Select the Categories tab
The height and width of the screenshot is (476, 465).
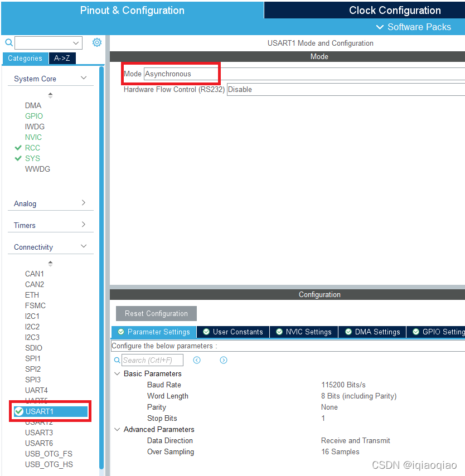25,59
